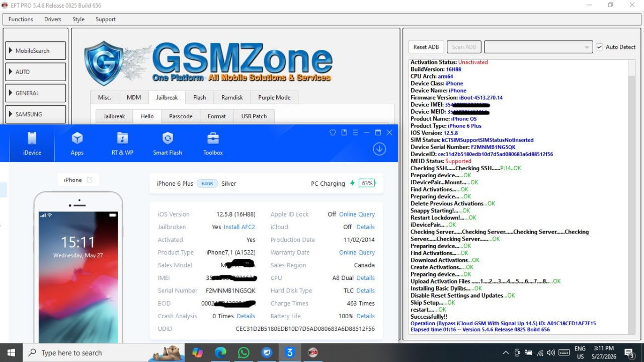Open Battery Life Details link
644x362 pixels.
coord(365,316)
